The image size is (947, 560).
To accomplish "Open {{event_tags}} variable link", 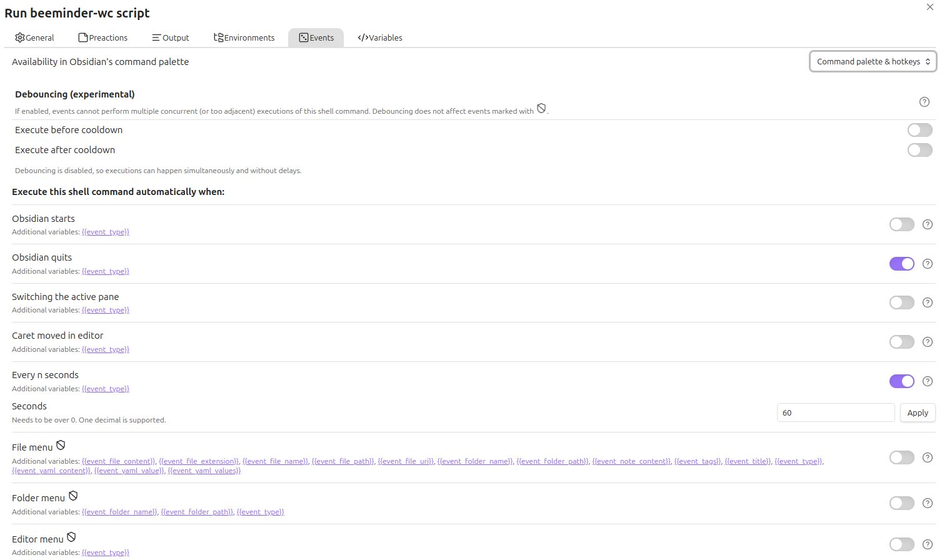I will 698,461.
